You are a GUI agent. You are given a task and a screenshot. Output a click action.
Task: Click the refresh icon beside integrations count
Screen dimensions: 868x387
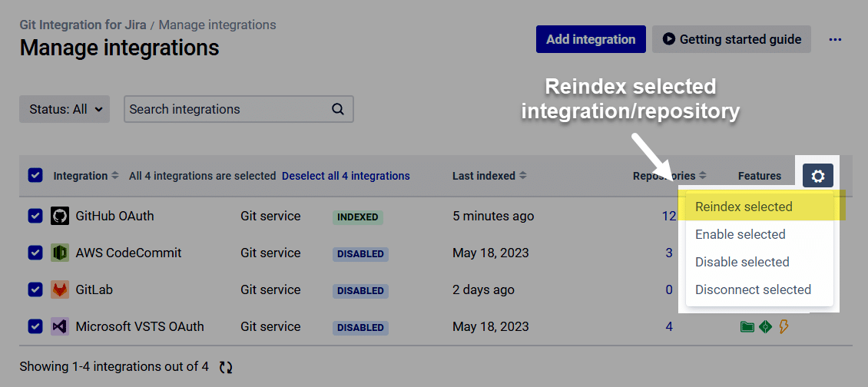[225, 367]
